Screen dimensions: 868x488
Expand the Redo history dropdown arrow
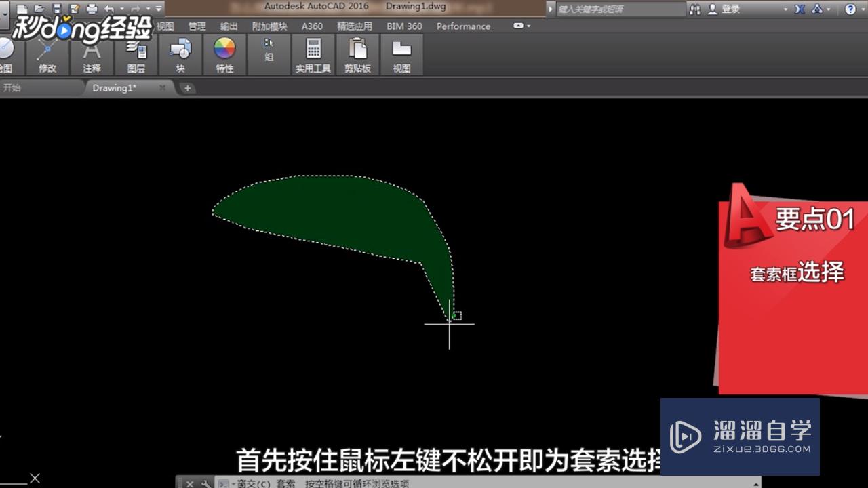point(147,9)
